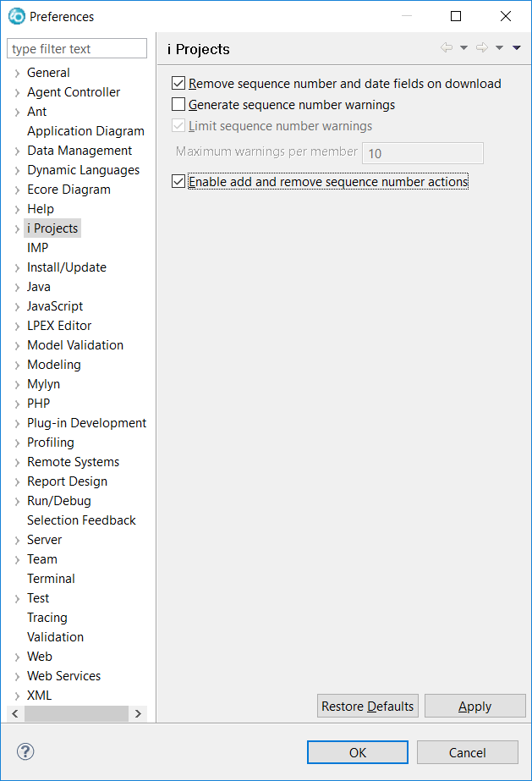Expand the Remote Systems tree node
The image size is (532, 781).
point(18,461)
